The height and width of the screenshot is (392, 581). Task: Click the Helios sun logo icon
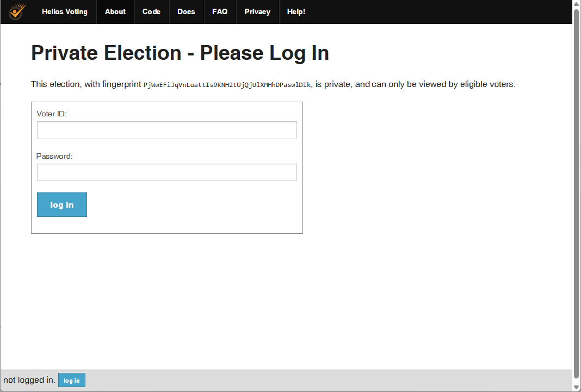pyautogui.click(x=17, y=11)
